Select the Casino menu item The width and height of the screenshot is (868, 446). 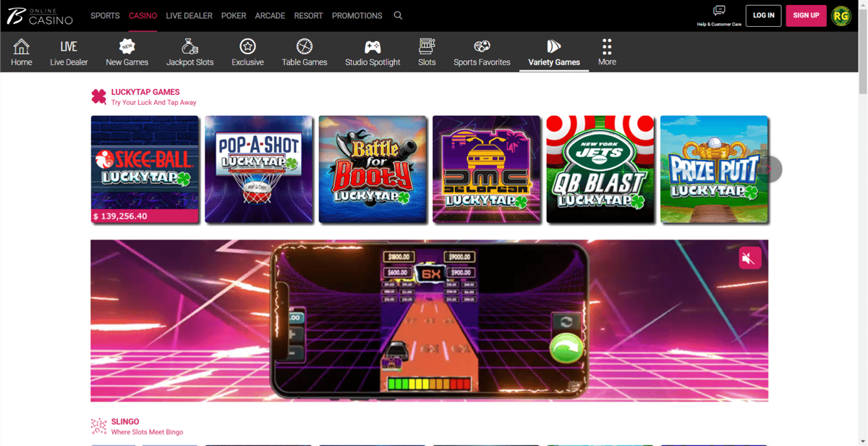[142, 15]
